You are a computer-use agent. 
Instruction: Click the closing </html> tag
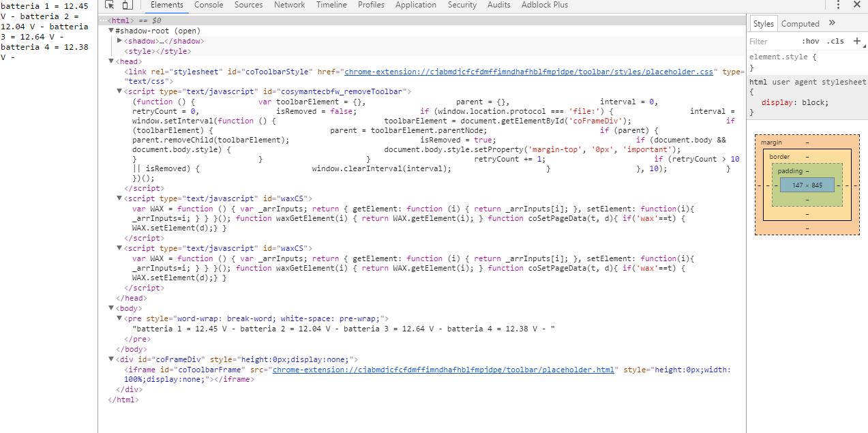click(123, 400)
